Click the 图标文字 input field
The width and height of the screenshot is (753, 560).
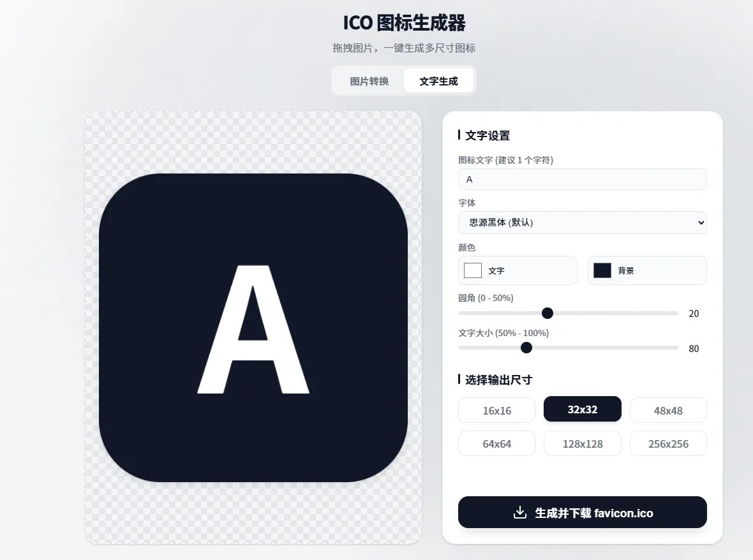[582, 179]
